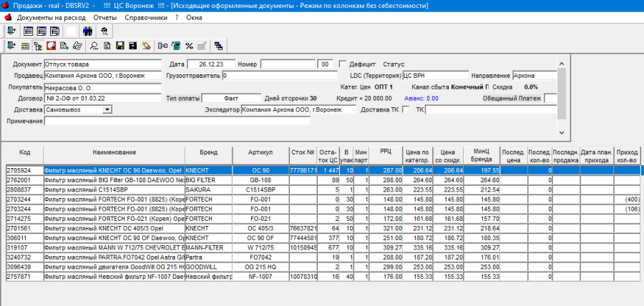
Task: Open the Отчеты menu
Action: tap(105, 18)
